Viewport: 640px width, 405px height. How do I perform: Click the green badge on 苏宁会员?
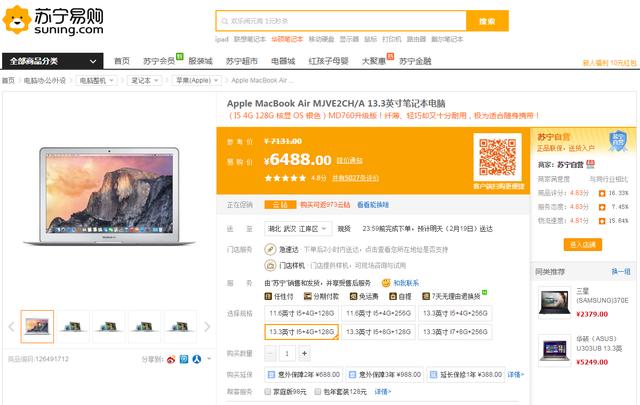pyautogui.click(x=180, y=56)
